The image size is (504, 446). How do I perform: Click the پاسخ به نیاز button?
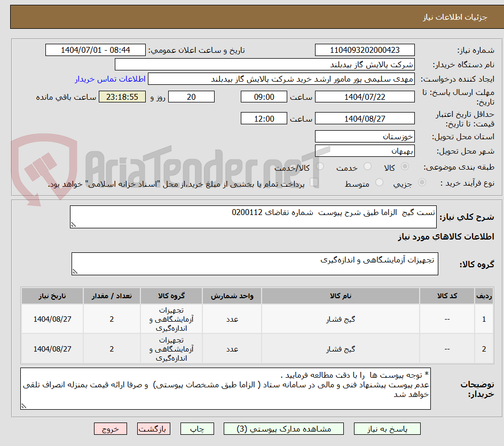[x=386, y=428]
